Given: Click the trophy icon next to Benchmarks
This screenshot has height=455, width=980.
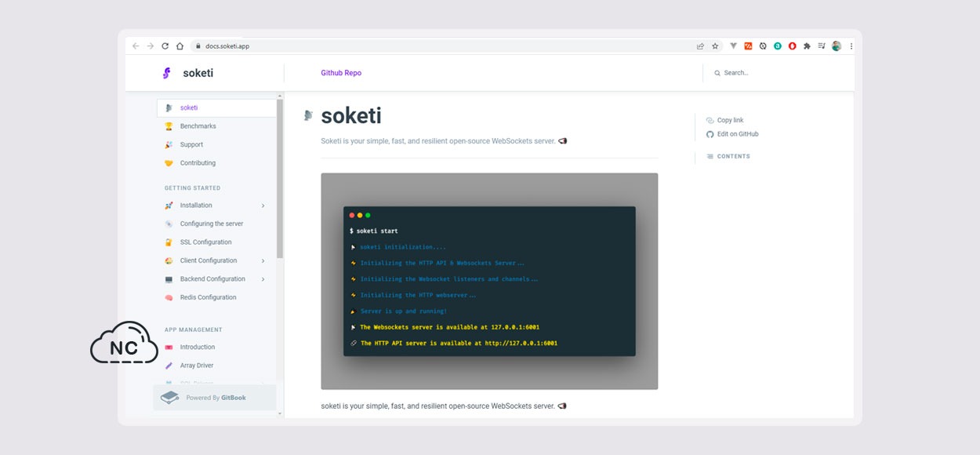Looking at the screenshot, I should pyautogui.click(x=169, y=126).
